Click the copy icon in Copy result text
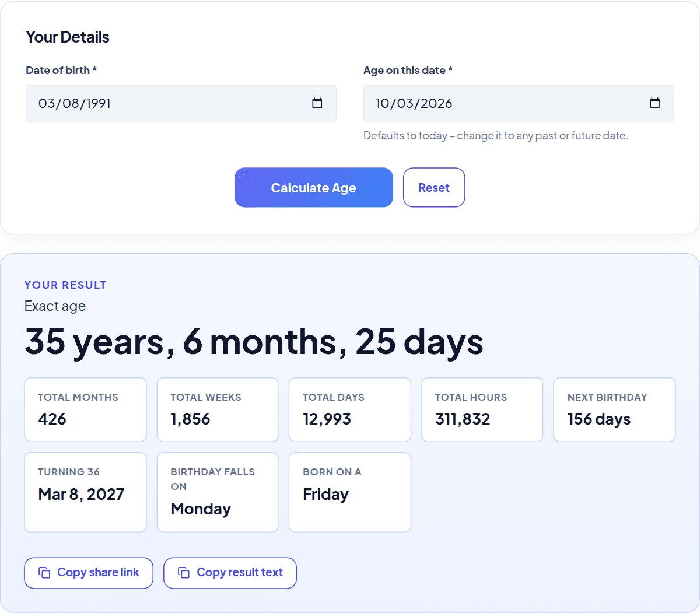The height and width of the screenshot is (613, 700). tap(184, 573)
